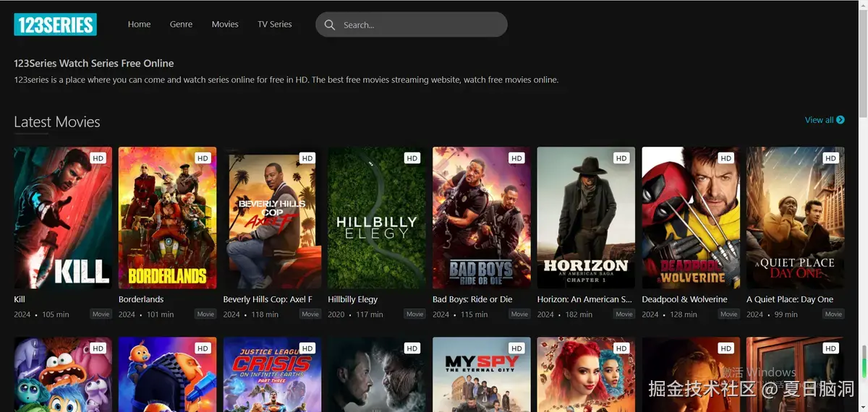
Task: Select the Borderlands poster
Action: [168, 218]
